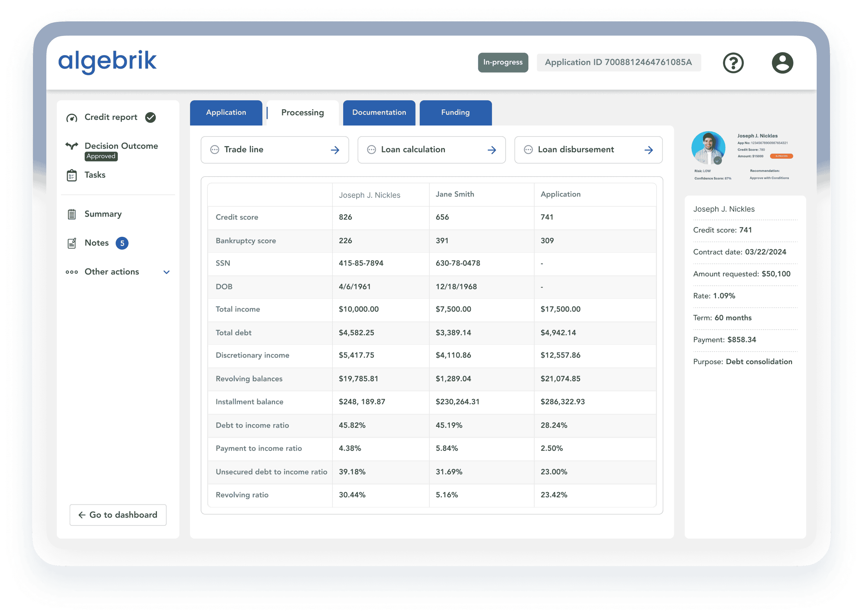This screenshot has width=863, height=616.
Task: Click Total debt value $4,582.25
Action: tap(356, 333)
